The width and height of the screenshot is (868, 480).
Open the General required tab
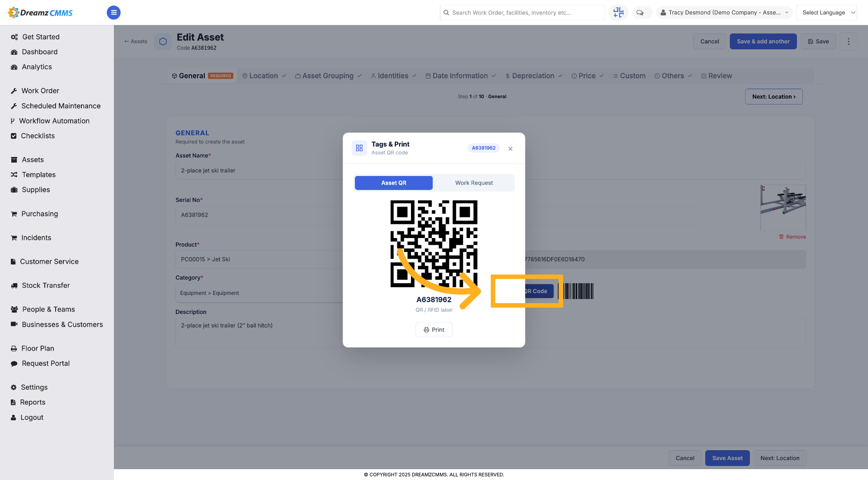[x=203, y=76]
